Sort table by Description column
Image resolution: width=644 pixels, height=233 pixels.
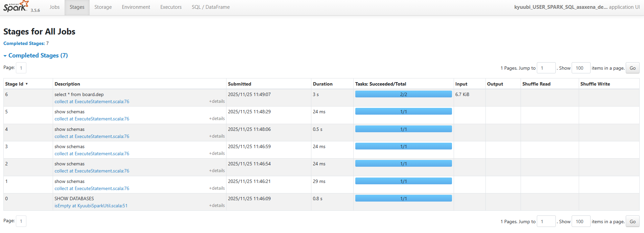[67, 84]
